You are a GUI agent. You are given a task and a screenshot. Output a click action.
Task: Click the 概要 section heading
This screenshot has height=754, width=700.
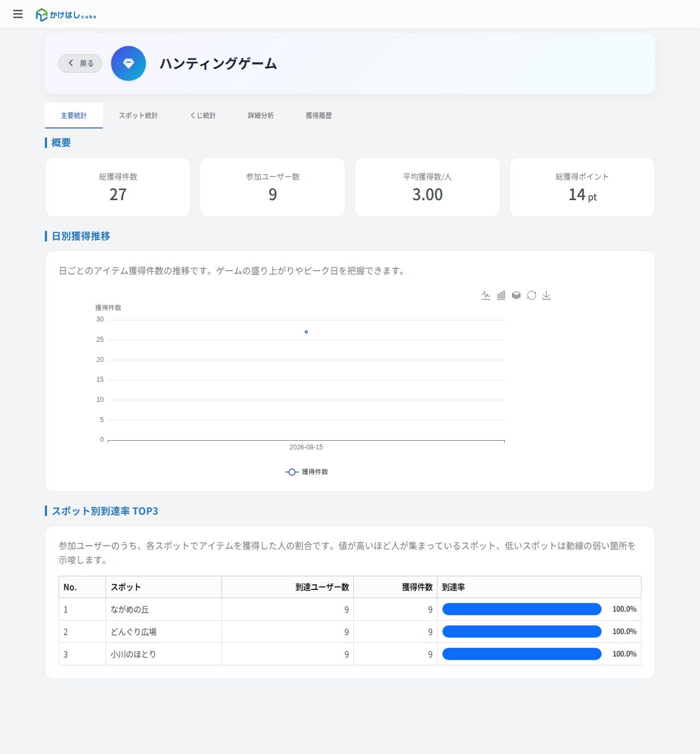coord(61,143)
